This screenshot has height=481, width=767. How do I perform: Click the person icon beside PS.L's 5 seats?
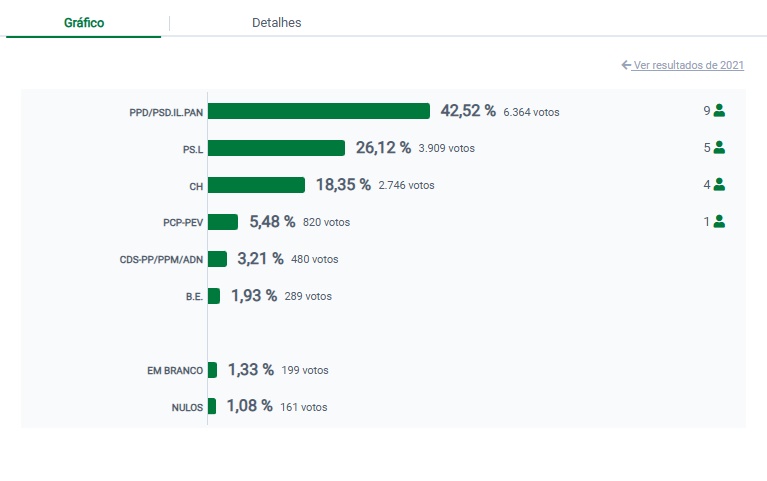[719, 148]
